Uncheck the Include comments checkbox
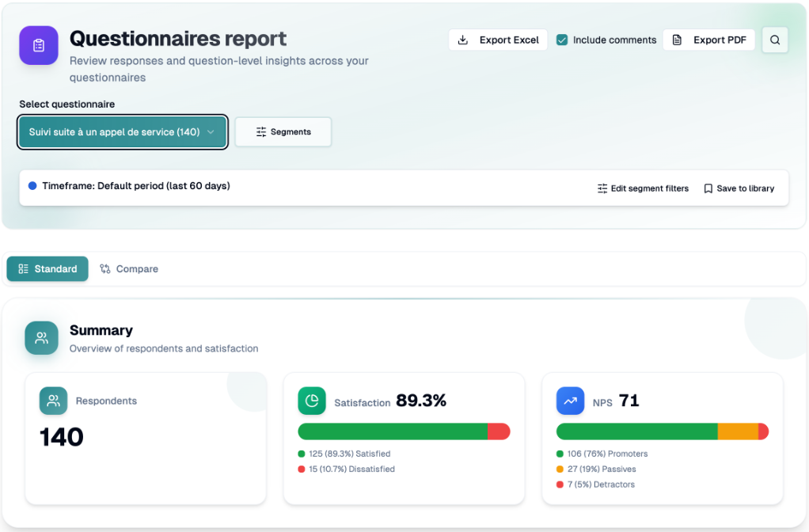The height and width of the screenshot is (532, 809). (x=562, y=40)
